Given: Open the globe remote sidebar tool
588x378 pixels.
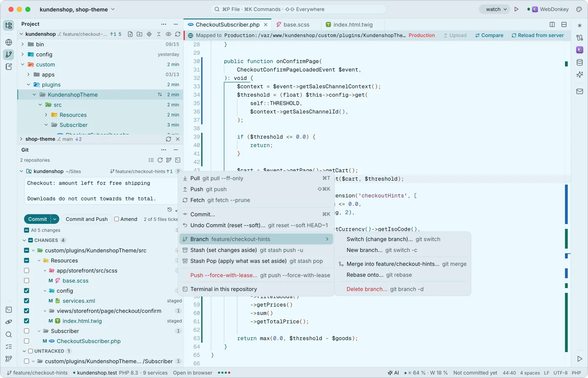Looking at the screenshot, I should point(8,42).
